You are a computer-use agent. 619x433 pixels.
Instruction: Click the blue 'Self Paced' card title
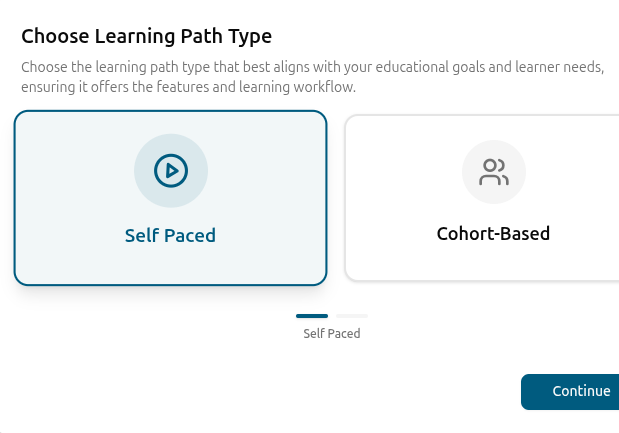[171, 236]
